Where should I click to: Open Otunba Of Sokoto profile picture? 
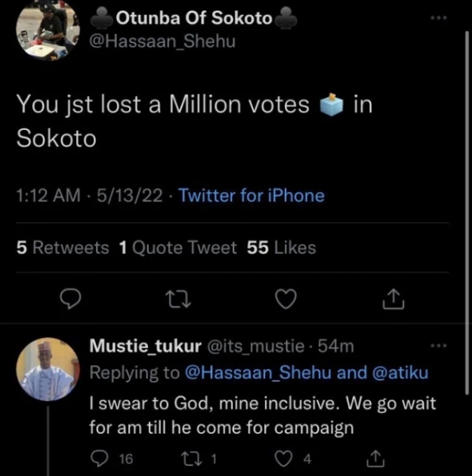pos(47,30)
